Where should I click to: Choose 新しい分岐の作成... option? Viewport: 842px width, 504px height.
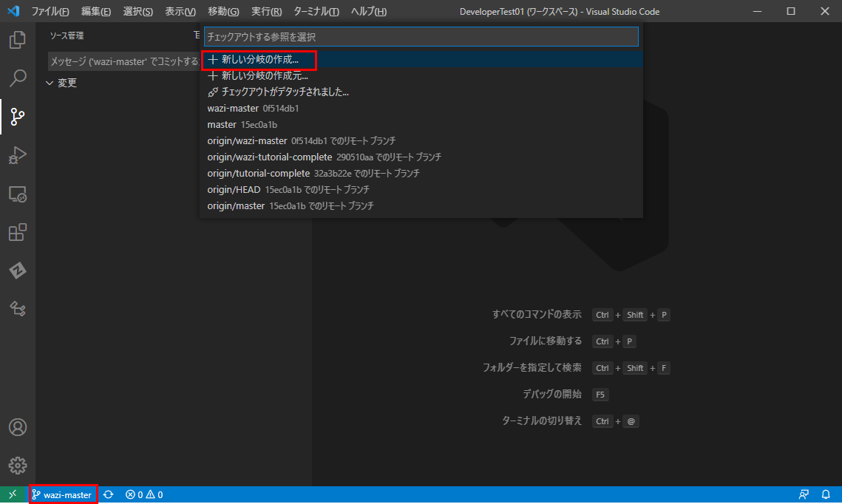pos(421,60)
